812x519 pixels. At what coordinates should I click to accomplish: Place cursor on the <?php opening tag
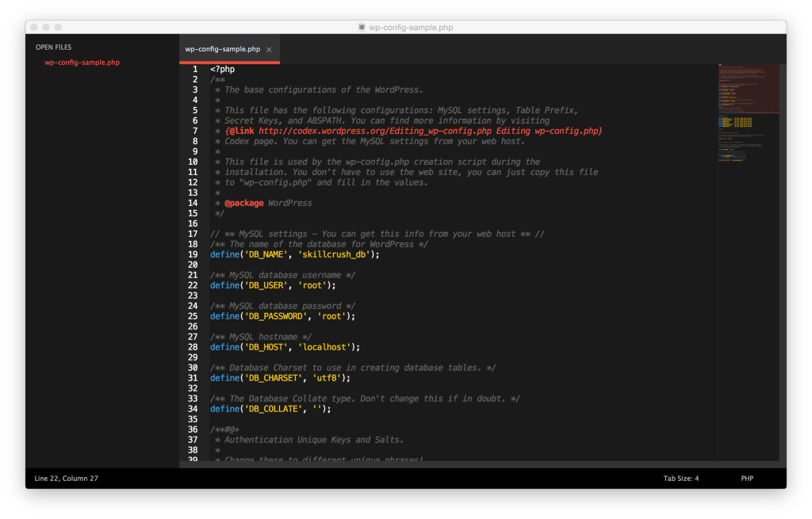pyautogui.click(x=222, y=70)
